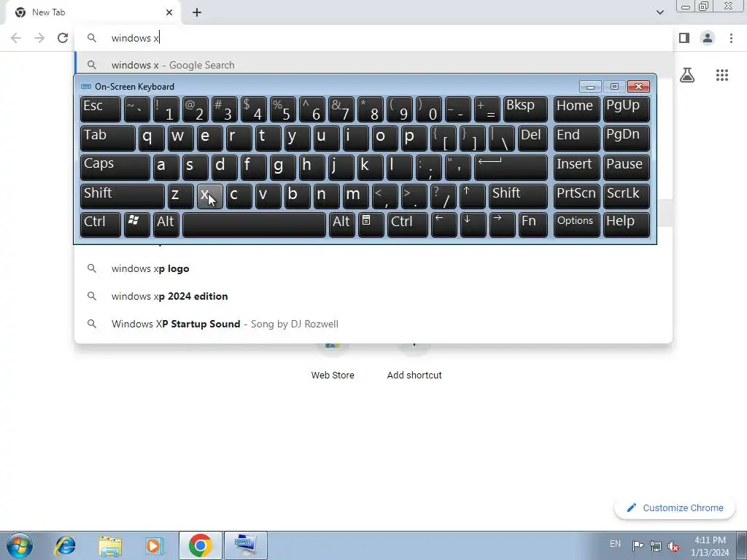Switch to On-Screen Keyboard taskbar button
The height and width of the screenshot is (560, 747).
point(246,545)
